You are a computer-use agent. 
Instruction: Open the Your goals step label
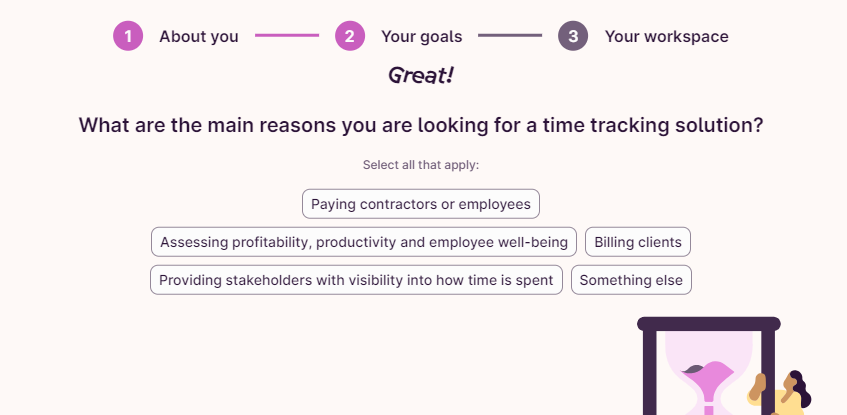coord(421,37)
